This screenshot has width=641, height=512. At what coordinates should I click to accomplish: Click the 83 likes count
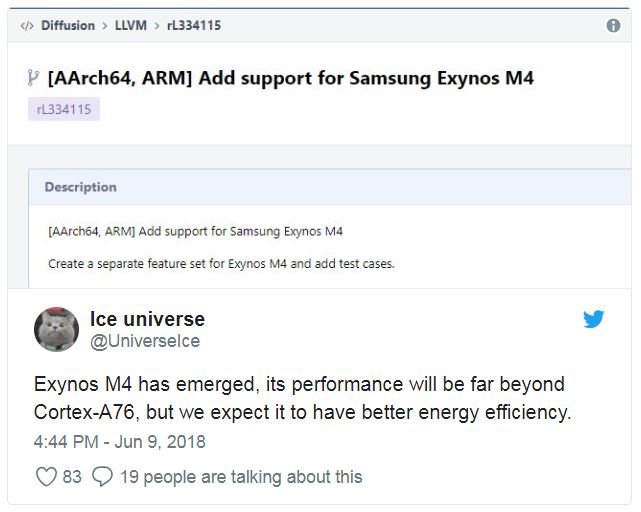[x=72, y=477]
